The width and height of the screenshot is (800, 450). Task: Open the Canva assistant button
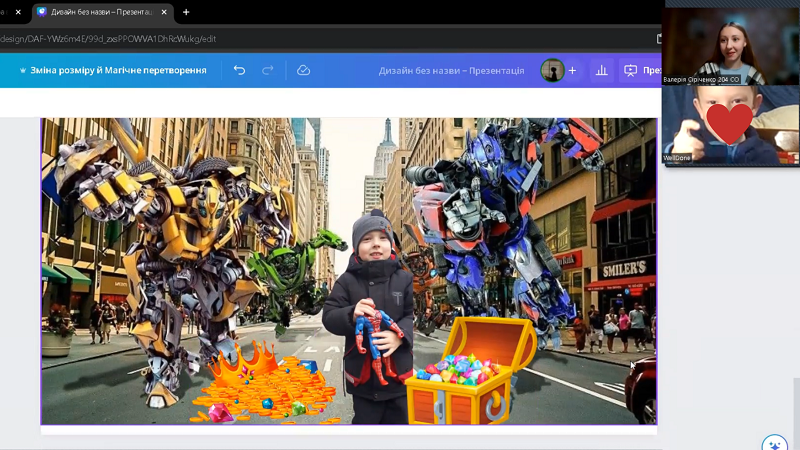pos(774,442)
